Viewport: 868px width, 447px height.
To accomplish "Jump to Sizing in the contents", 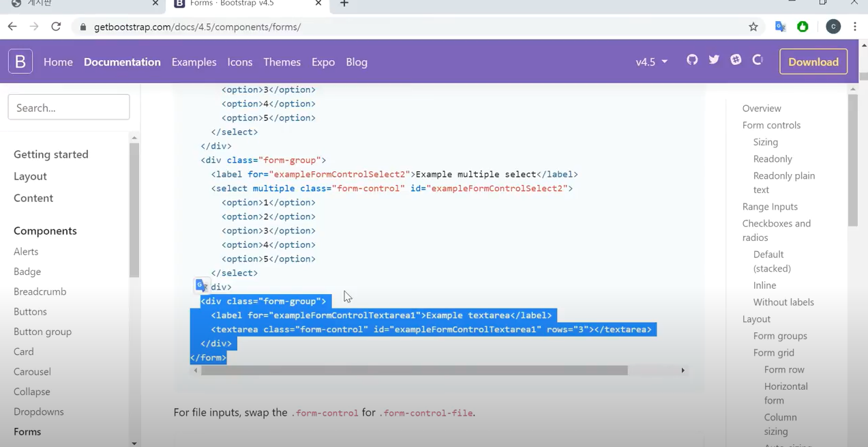I will click(766, 142).
